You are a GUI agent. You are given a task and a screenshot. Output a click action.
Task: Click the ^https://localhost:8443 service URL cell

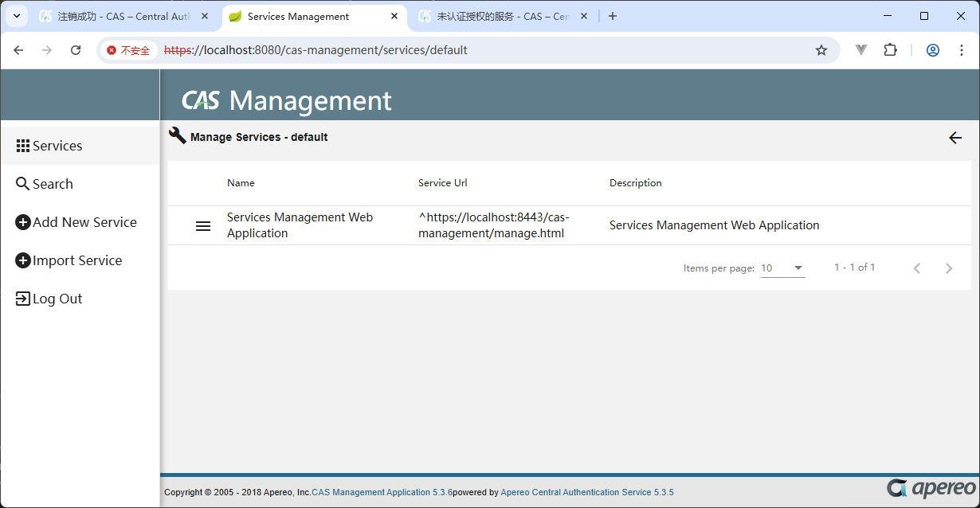(x=494, y=225)
